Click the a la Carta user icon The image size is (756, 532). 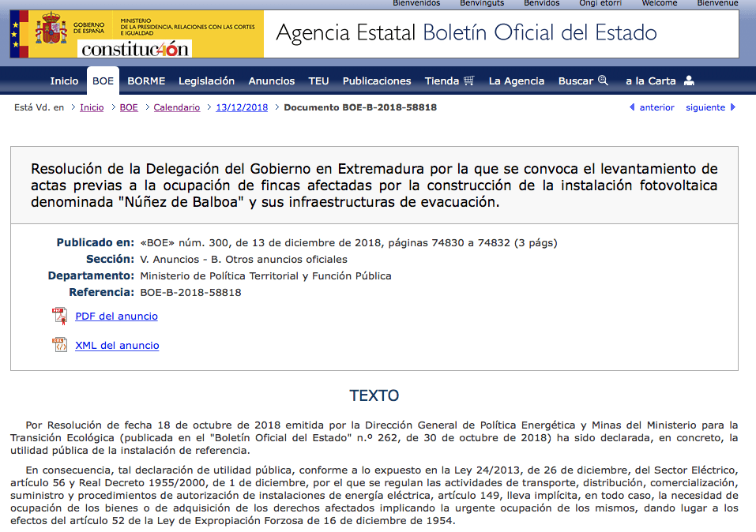pyautogui.click(x=689, y=81)
